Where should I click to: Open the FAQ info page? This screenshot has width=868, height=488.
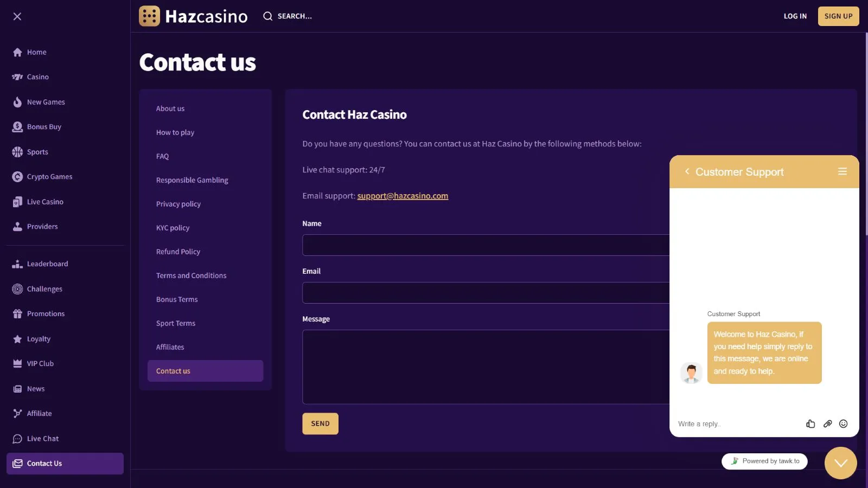tap(162, 156)
